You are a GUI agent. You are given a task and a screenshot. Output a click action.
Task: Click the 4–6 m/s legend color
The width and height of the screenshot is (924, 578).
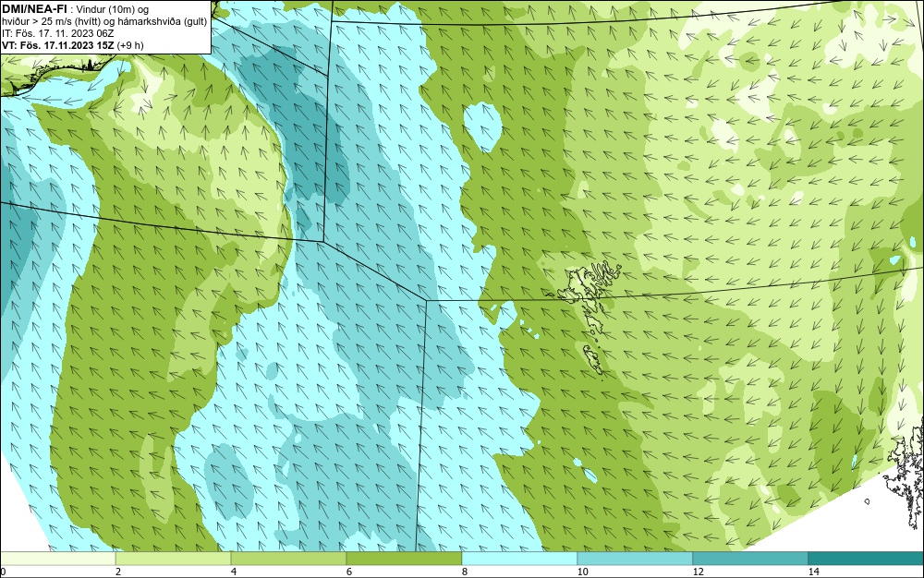[288, 558]
